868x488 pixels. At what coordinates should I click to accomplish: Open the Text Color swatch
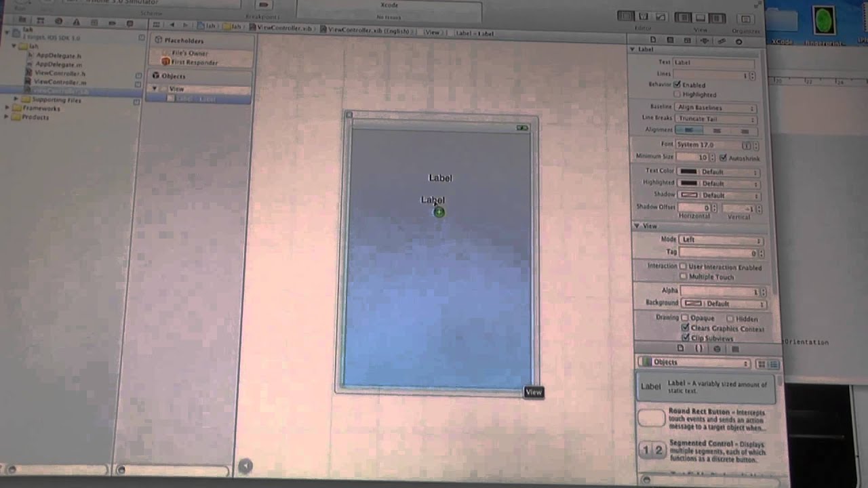pos(688,171)
